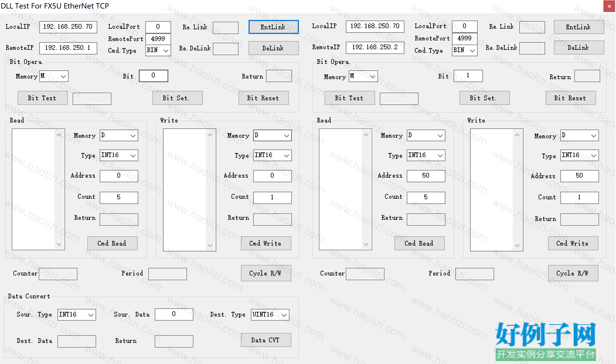Image resolution: width=616 pixels, height=364 pixels.
Task: Focus Counter field for remote 192.168.250.2
Action: pos(365,274)
